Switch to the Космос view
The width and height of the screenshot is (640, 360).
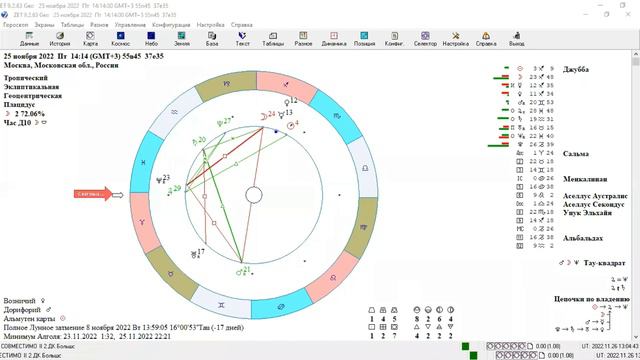(120, 39)
